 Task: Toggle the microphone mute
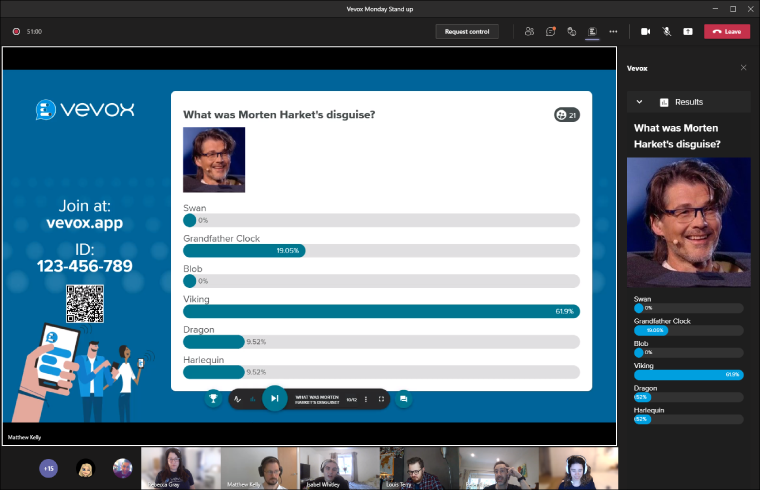667,31
